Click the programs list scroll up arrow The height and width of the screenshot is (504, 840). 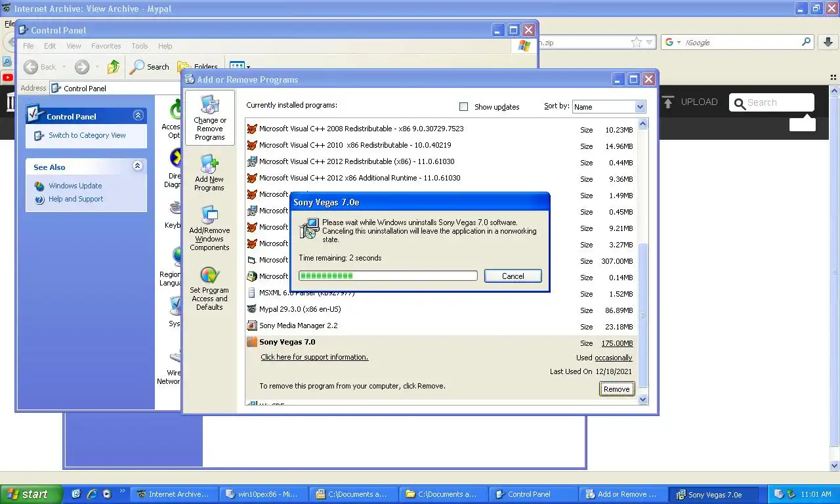coord(642,124)
